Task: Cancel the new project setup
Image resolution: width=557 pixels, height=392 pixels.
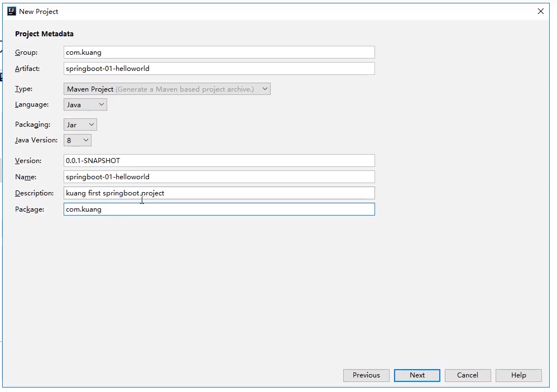Action: point(467,375)
